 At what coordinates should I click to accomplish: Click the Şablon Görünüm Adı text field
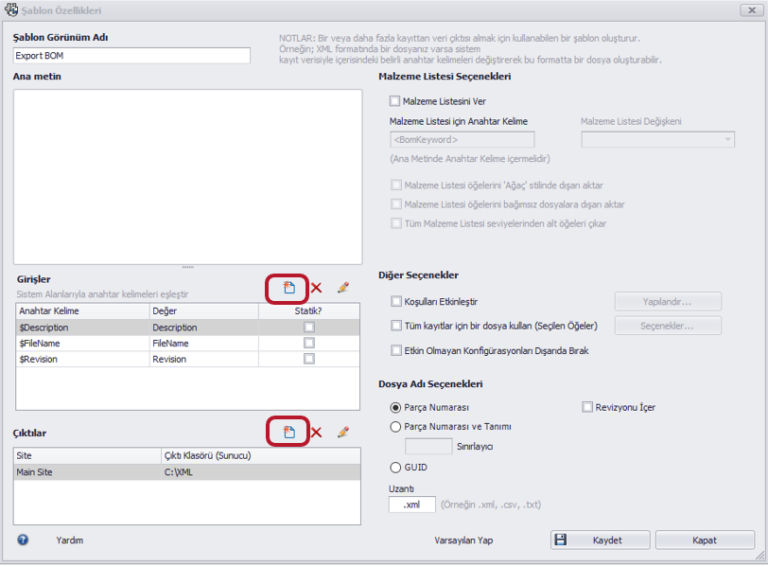(130, 56)
